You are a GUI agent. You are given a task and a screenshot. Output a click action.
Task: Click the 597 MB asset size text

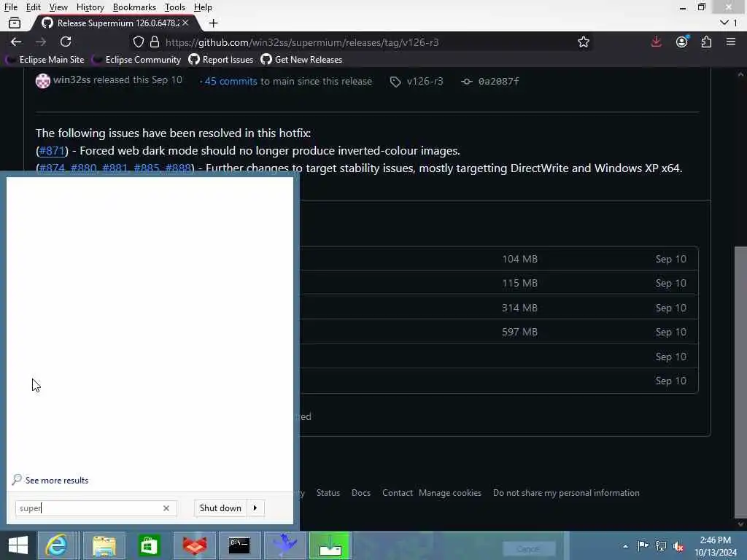pos(519,332)
